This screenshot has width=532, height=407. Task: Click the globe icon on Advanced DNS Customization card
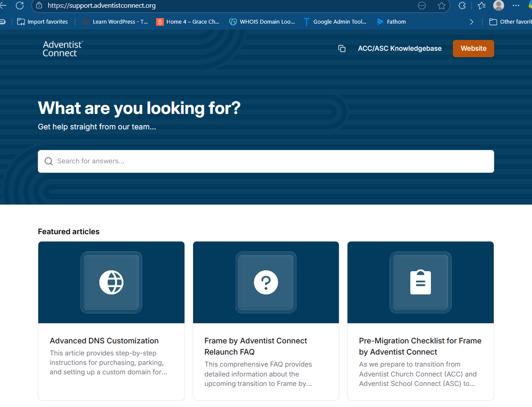(111, 282)
